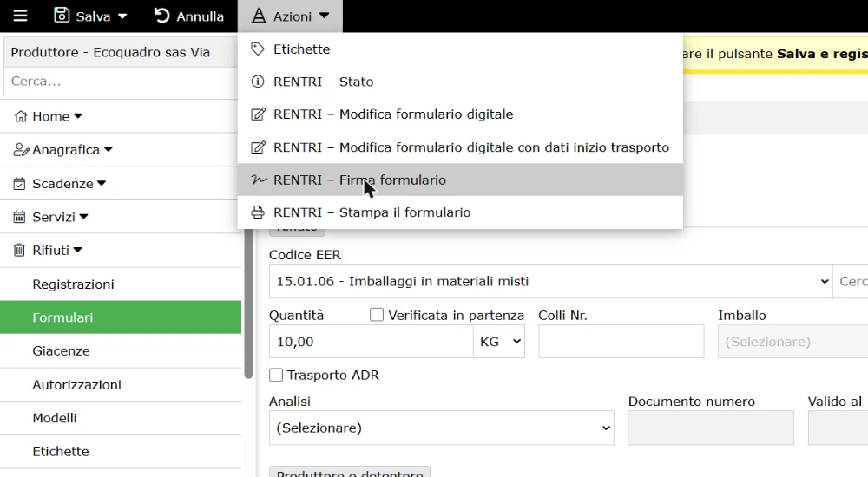Click the Servizi calendar icon
Viewport: 868px width, 477px height.
(19, 217)
